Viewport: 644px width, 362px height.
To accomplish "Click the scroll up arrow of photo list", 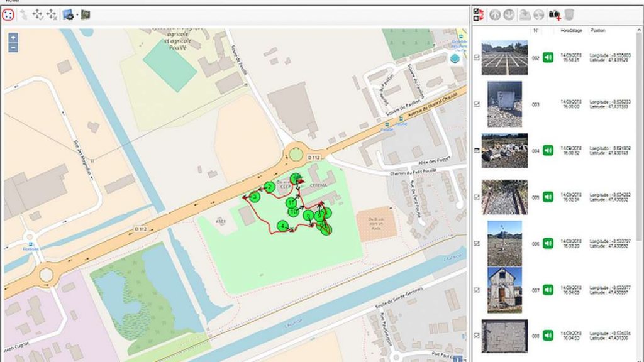I will (640, 30).
